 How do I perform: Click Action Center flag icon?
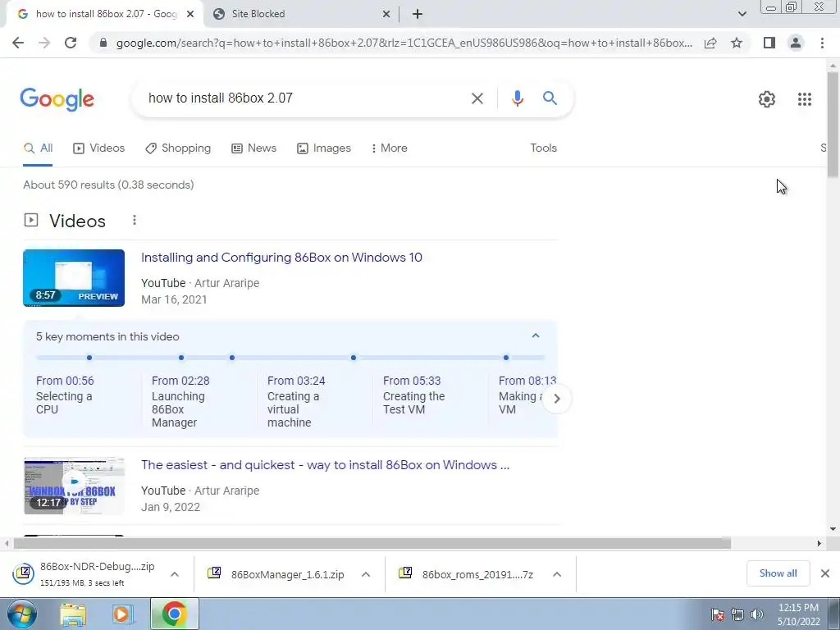click(x=718, y=614)
